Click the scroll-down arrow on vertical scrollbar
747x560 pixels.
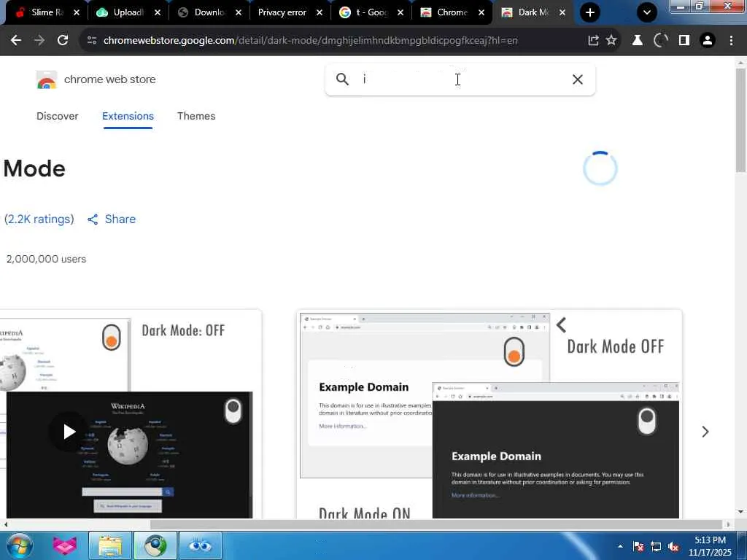click(740, 512)
